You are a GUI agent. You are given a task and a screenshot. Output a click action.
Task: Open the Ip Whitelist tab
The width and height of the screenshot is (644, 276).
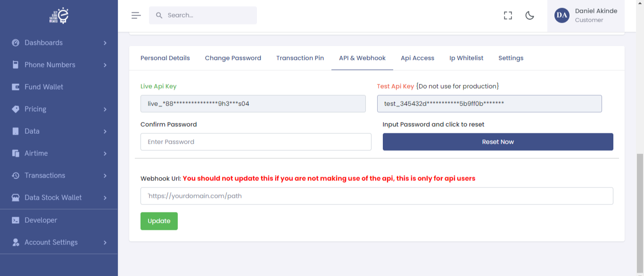pos(466,58)
